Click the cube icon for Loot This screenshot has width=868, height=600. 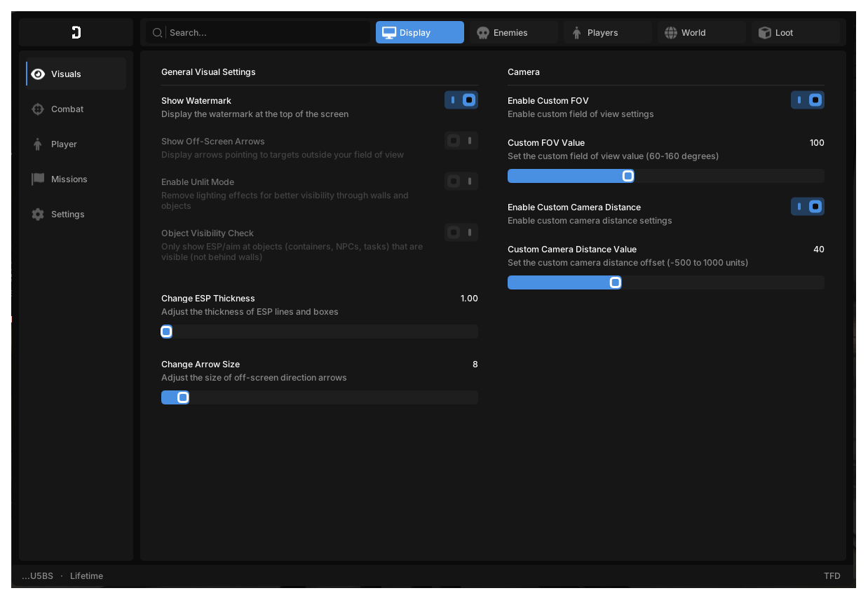tap(765, 33)
